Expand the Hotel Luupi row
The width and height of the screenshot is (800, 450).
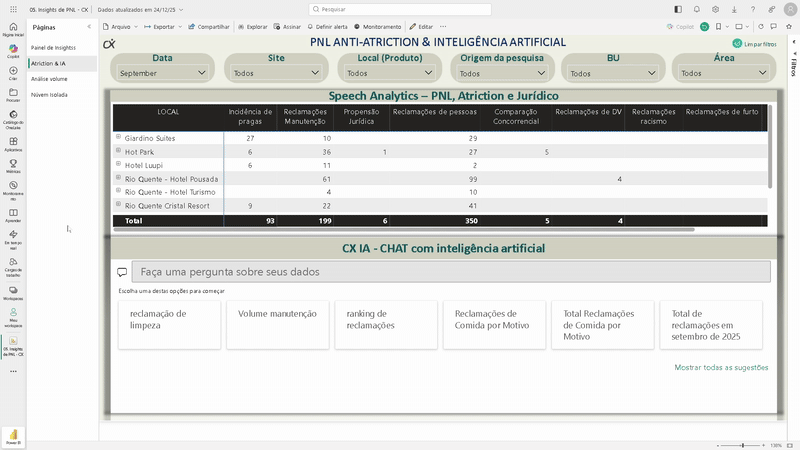coord(118,164)
